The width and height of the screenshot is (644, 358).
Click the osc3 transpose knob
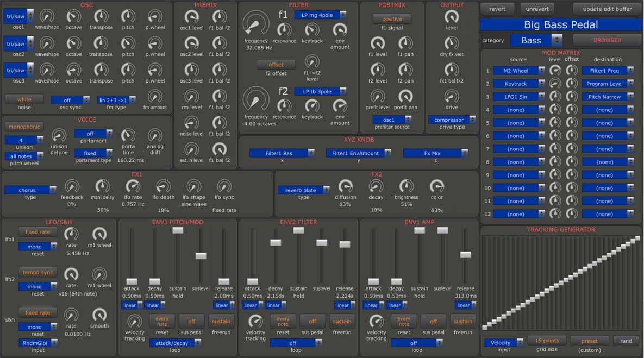pos(101,70)
